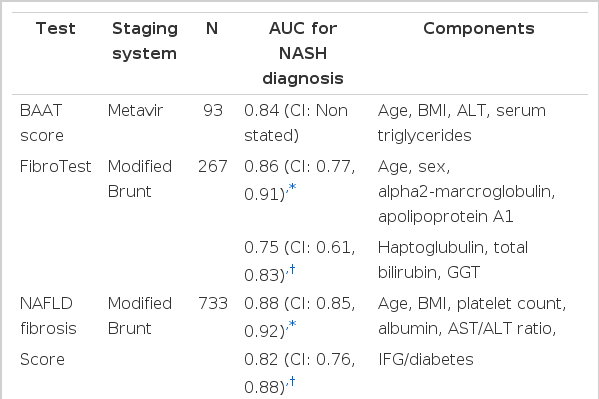Screen dimensions: 599x399
Task: Click the FibroTest row label
Action: tap(55, 166)
